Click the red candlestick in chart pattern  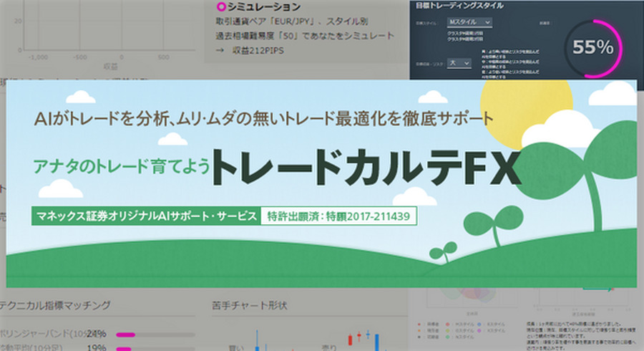coord(351,339)
